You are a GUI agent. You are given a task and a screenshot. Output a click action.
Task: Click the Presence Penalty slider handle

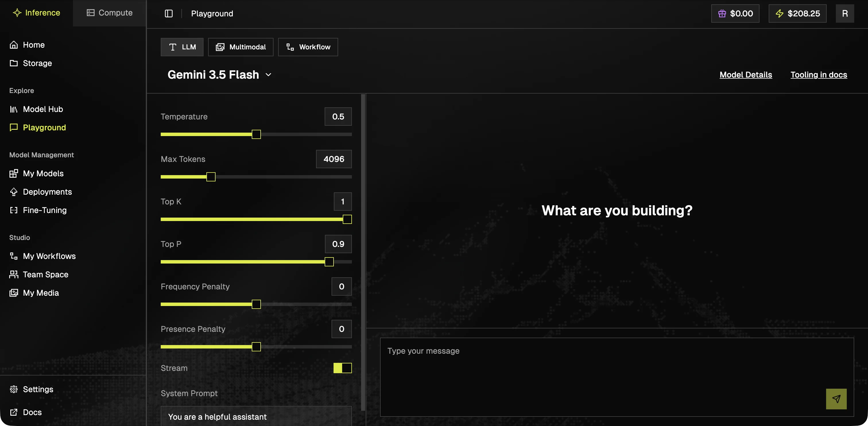point(256,346)
